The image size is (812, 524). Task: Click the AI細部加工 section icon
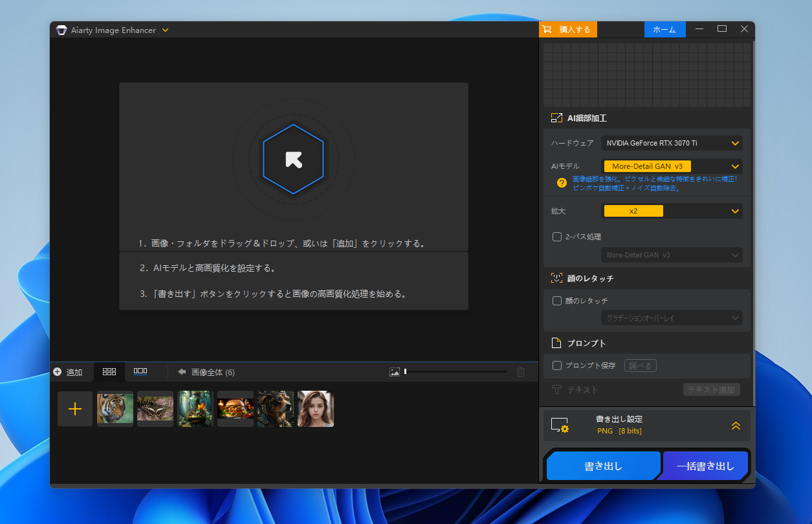[x=556, y=118]
